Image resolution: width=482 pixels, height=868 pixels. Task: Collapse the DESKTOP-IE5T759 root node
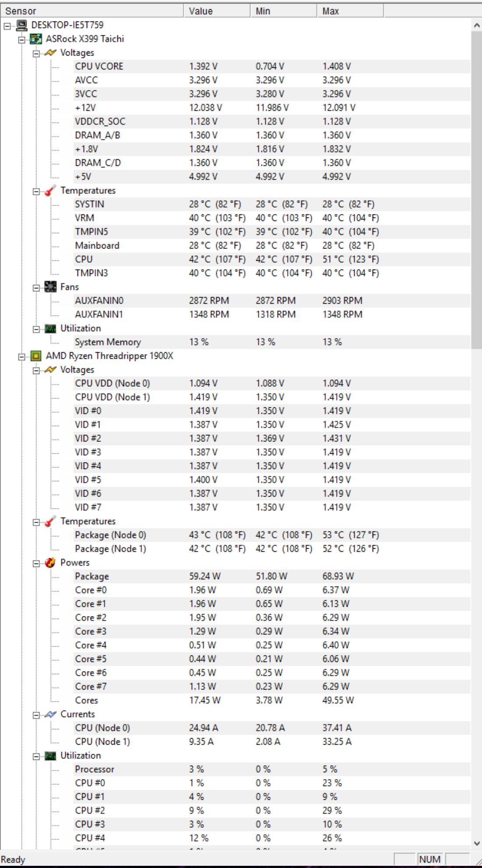pos(7,26)
